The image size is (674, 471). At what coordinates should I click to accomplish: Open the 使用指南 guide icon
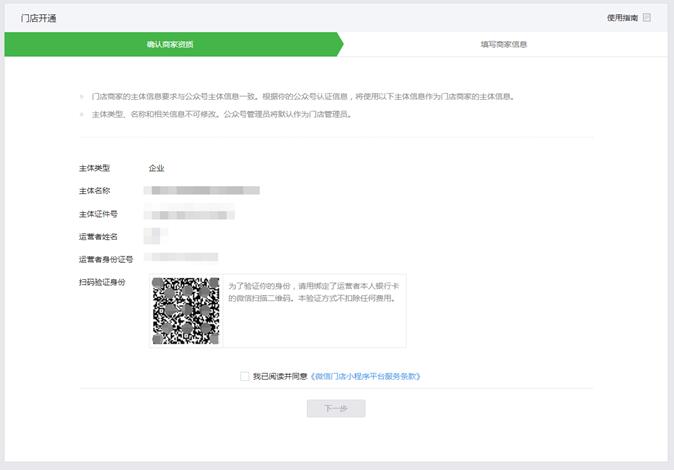coord(646,18)
